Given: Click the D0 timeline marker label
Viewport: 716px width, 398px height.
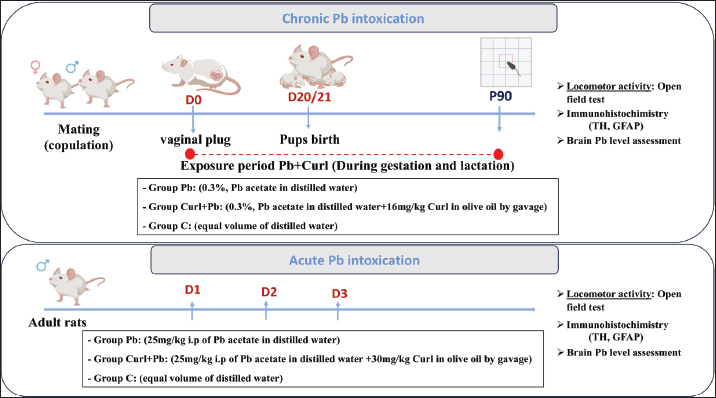Looking at the screenshot, I should tap(194, 100).
